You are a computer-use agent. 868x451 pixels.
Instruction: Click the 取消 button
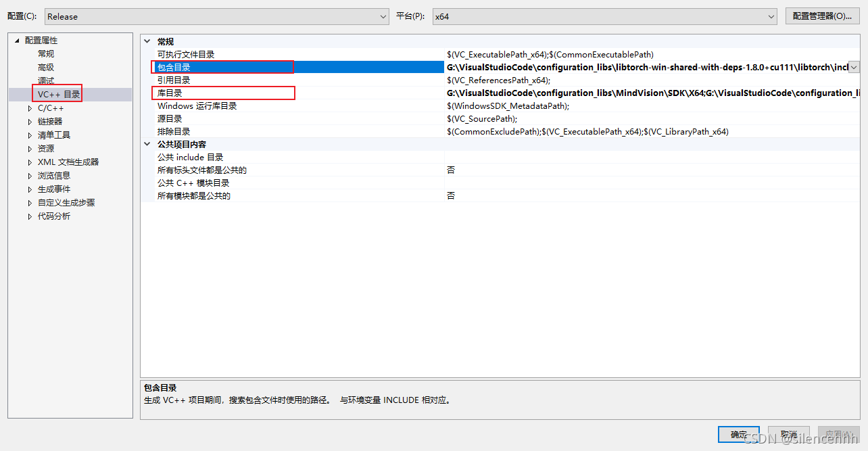tap(789, 434)
